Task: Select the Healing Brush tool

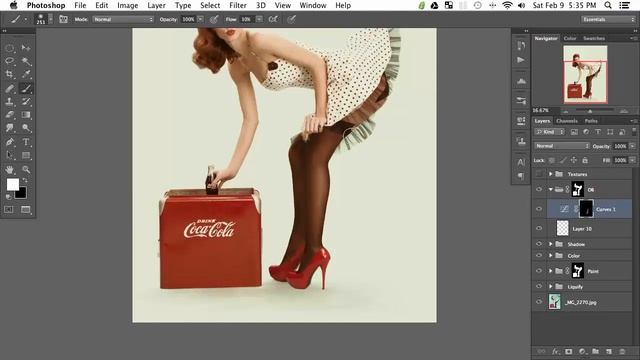Action: [10, 88]
